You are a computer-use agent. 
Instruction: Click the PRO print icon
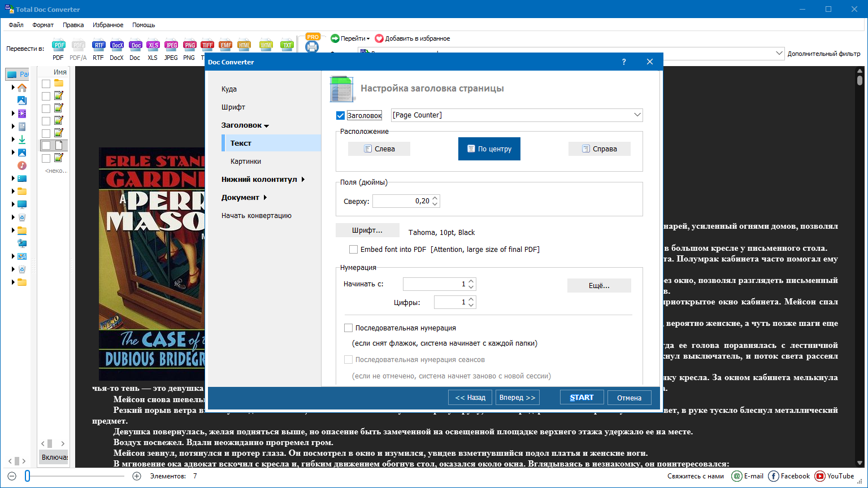[x=312, y=44]
